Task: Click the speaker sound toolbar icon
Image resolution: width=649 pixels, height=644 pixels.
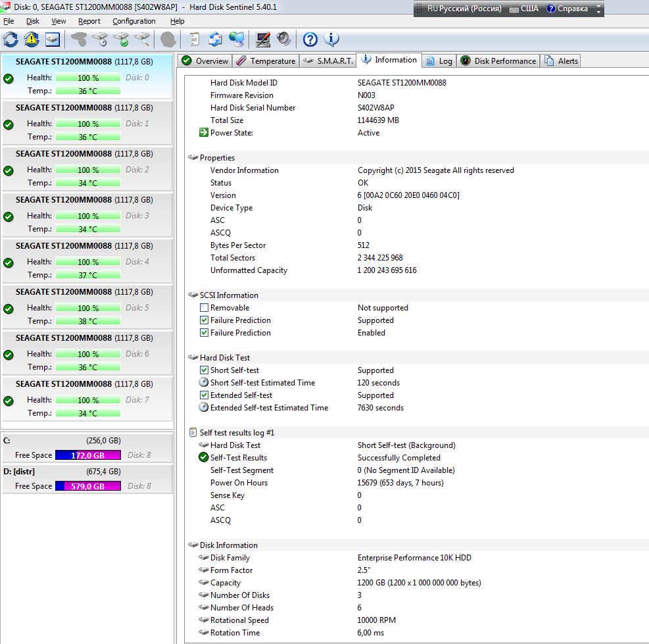Action: 284,39
